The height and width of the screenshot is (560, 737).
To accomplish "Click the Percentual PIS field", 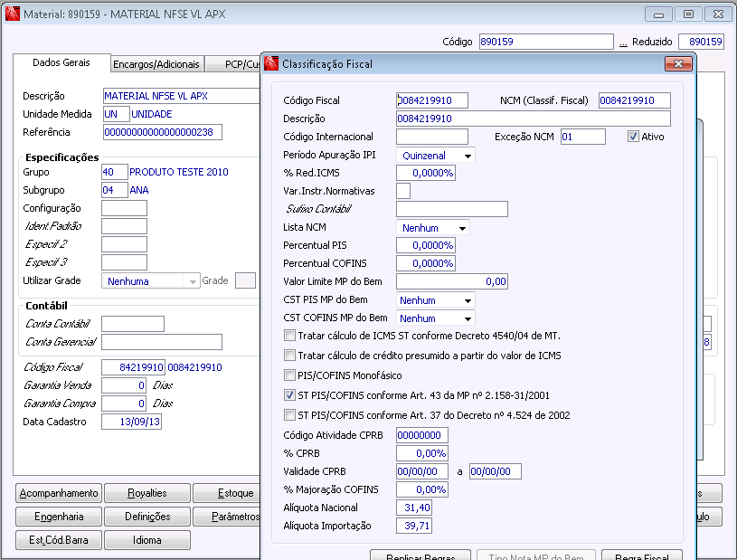I will (x=426, y=245).
